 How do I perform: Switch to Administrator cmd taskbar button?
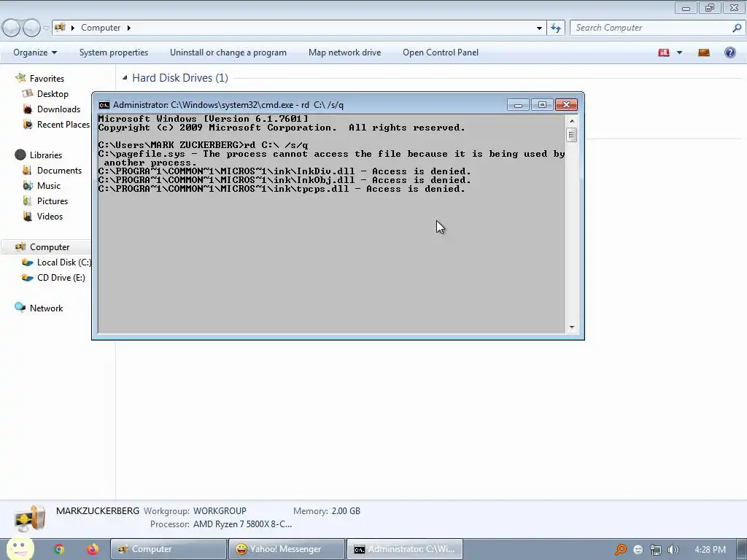[x=404, y=549]
